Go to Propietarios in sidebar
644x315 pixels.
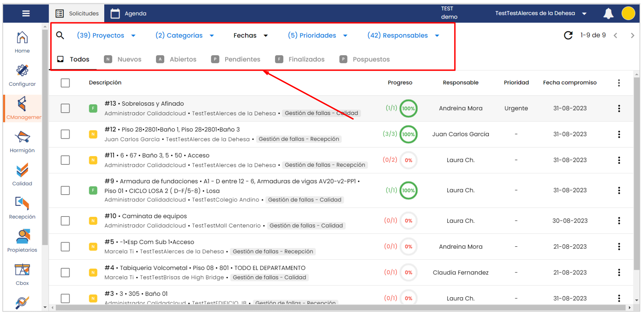(22, 241)
